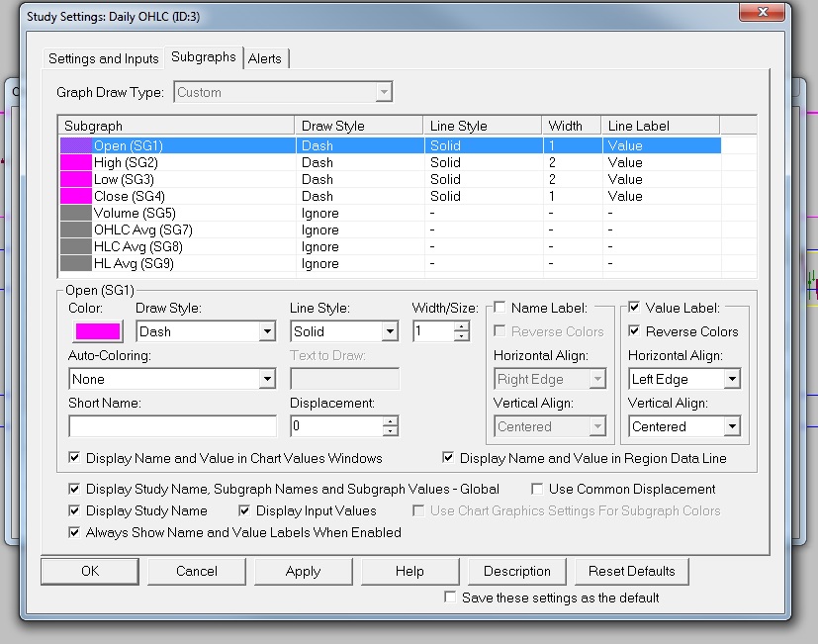Screen dimensions: 818x644
Task: Toggle Always Show Name and Value Labels When Enabled
Action: [x=74, y=532]
